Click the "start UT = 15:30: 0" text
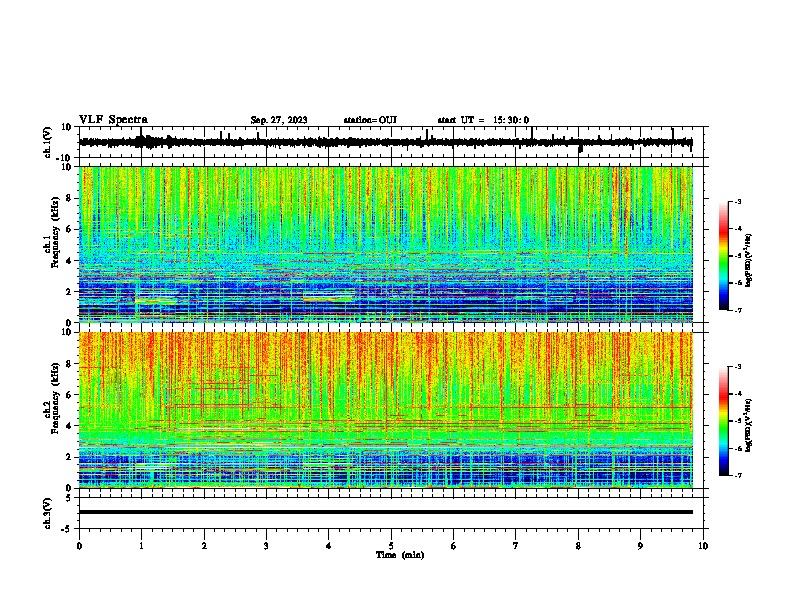The image size is (792, 612). 483,120
